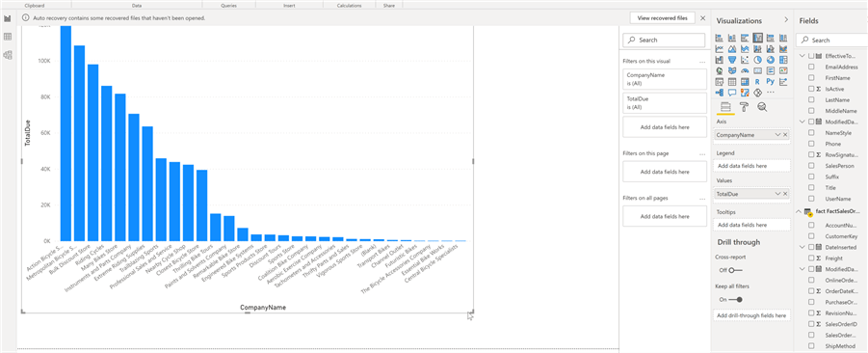
Task: Insert a Q&A speech bubble visual
Action: tap(732, 92)
